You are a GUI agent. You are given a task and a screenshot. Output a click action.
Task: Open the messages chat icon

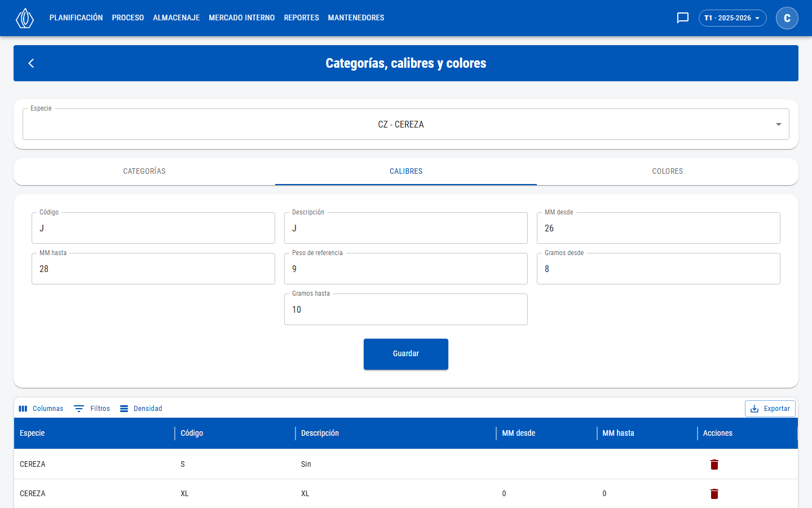click(x=683, y=18)
